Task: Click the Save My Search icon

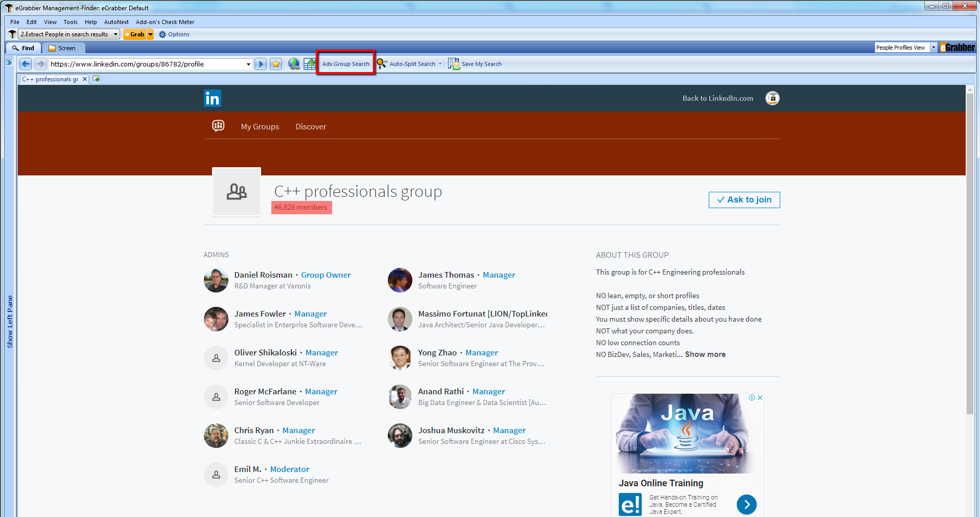Action: [454, 64]
